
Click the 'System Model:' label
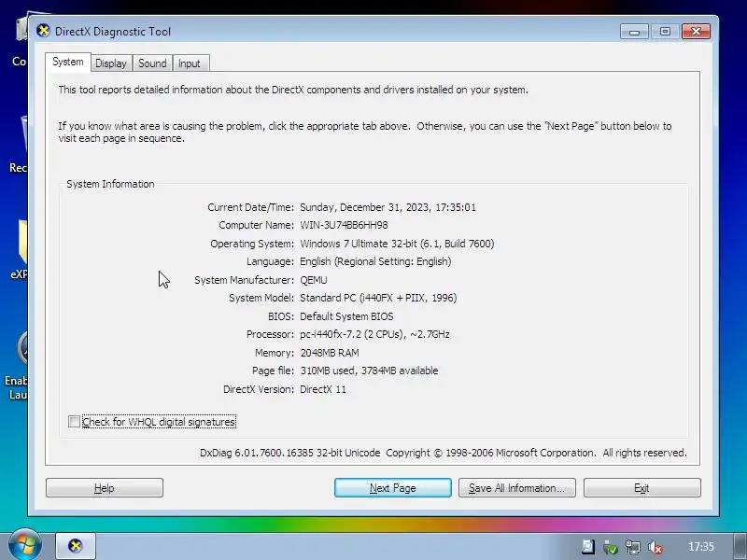click(261, 298)
